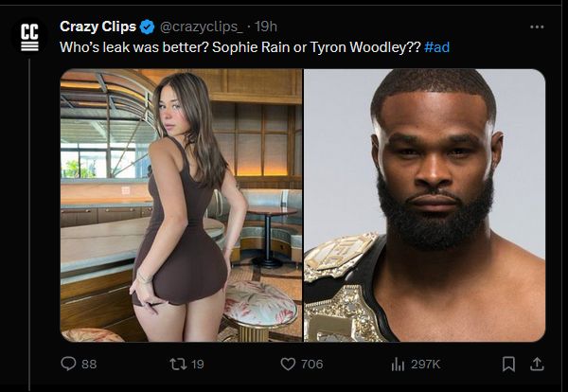This screenshot has height=392, width=568.
Task: Click the 19 reposts count
Action: pos(198,364)
